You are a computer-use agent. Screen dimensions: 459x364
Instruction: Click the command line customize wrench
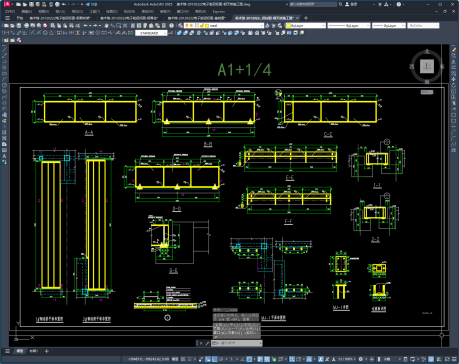point(207,343)
